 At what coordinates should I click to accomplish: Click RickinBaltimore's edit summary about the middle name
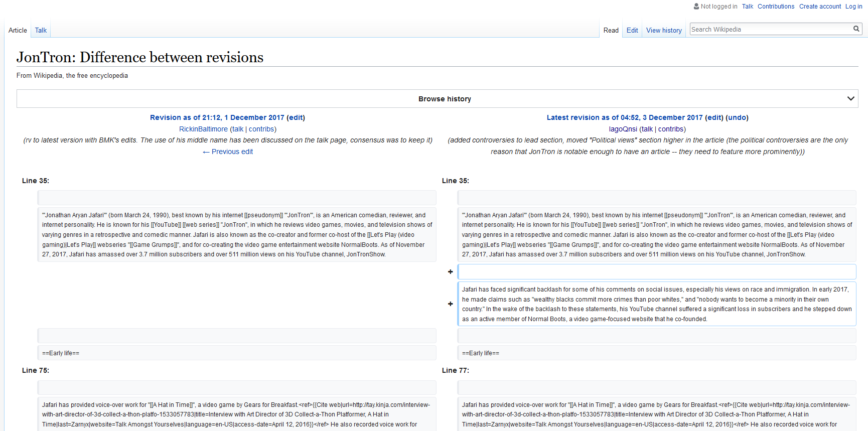click(228, 140)
